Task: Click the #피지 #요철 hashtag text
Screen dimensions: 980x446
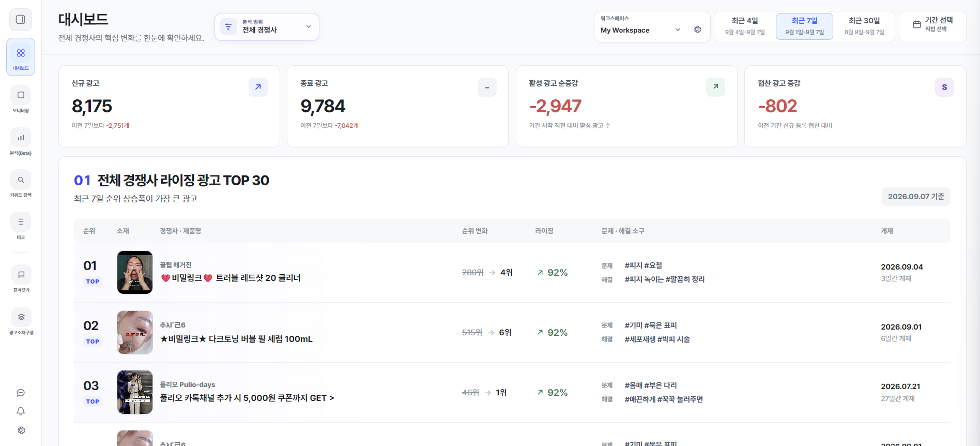Action: coord(643,265)
